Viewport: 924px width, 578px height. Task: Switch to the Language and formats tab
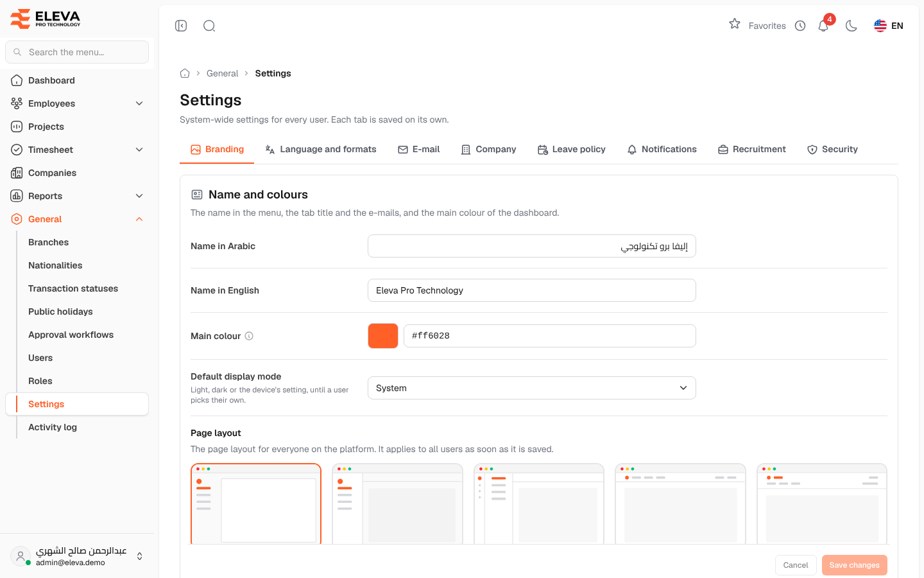coord(321,149)
